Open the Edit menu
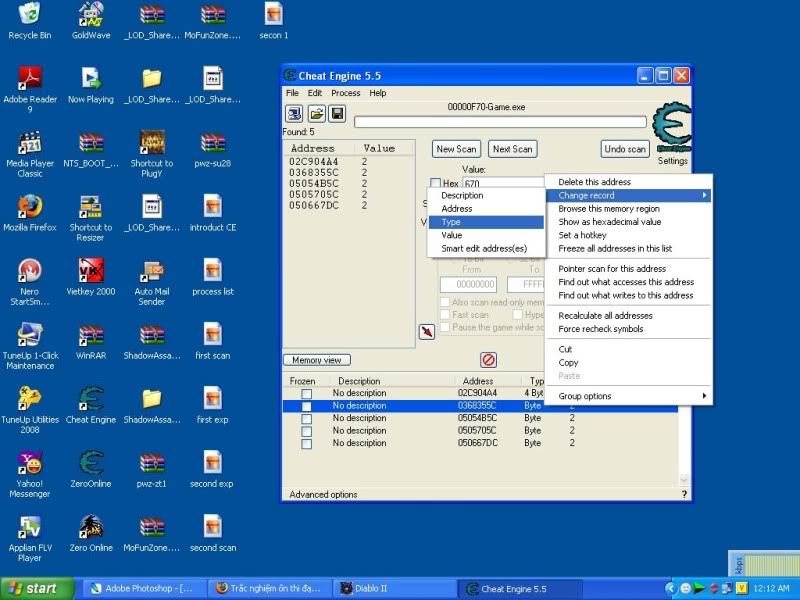Image resolution: width=800 pixels, height=600 pixels. click(314, 93)
